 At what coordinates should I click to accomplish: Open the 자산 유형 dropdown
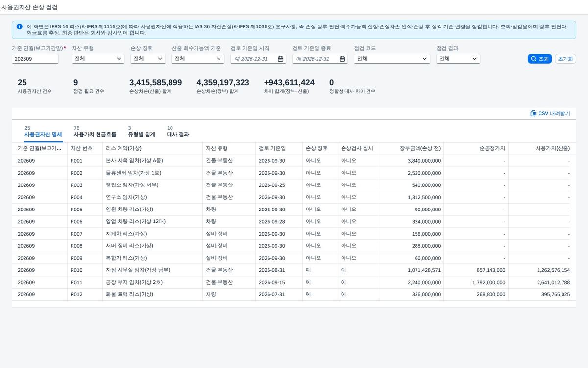98,59
